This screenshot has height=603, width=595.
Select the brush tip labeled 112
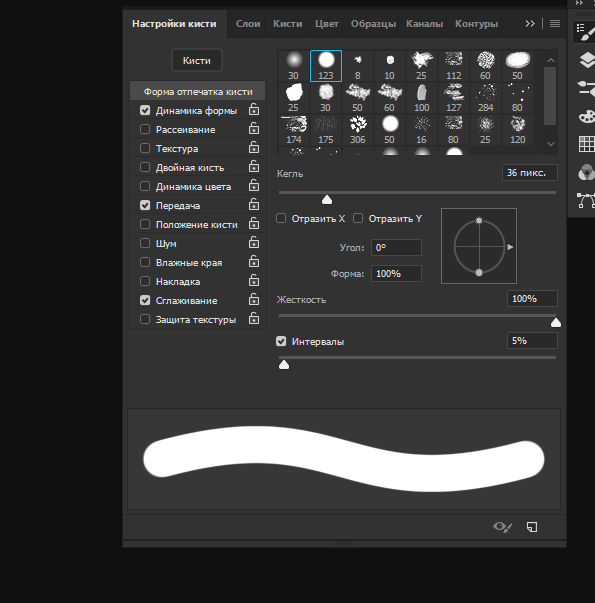coord(454,66)
